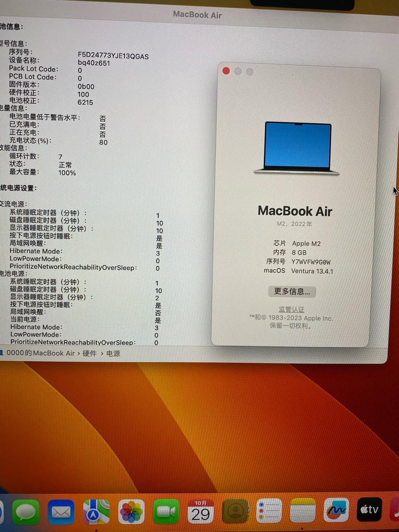The image size is (399, 532).
Task: Click the M2, 2022年 model subtitle
Action: click(x=294, y=224)
